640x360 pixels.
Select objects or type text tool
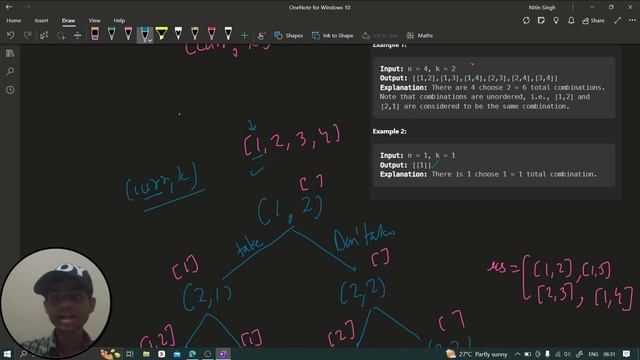coord(44,36)
